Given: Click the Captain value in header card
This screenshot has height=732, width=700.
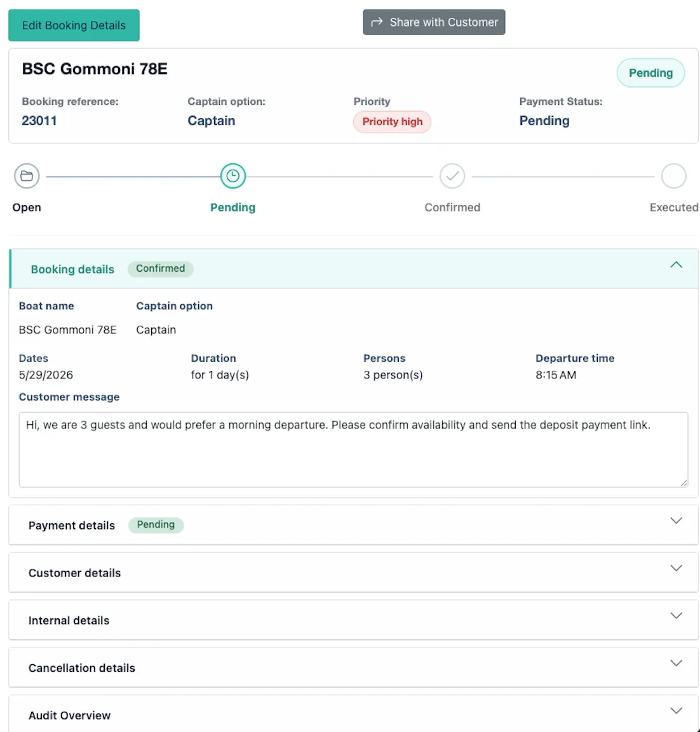Looking at the screenshot, I should (x=212, y=121).
